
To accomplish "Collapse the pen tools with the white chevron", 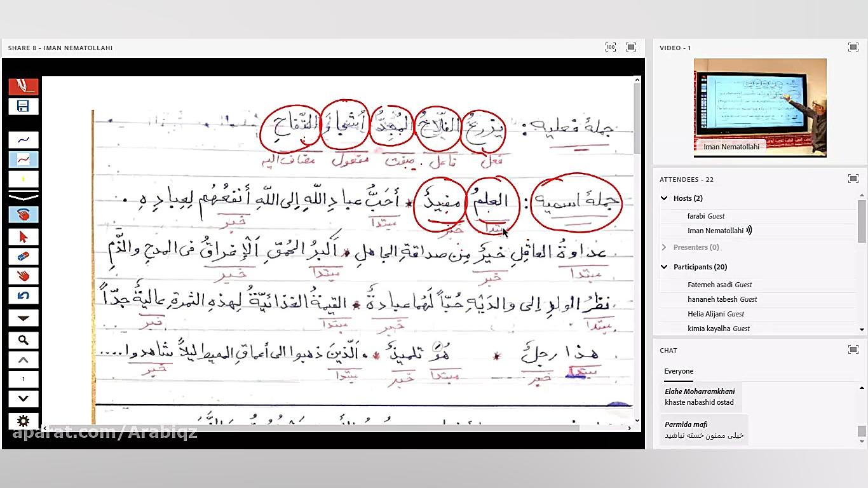I will [24, 196].
